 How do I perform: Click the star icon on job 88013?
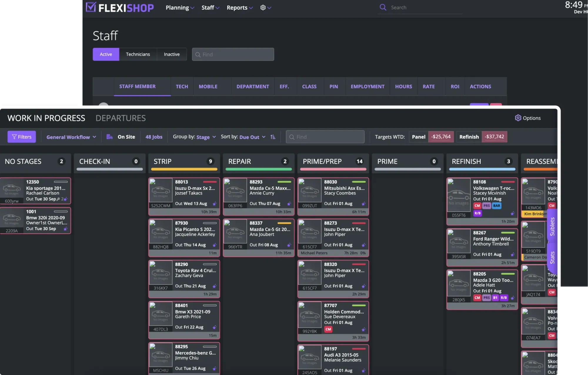(x=215, y=204)
